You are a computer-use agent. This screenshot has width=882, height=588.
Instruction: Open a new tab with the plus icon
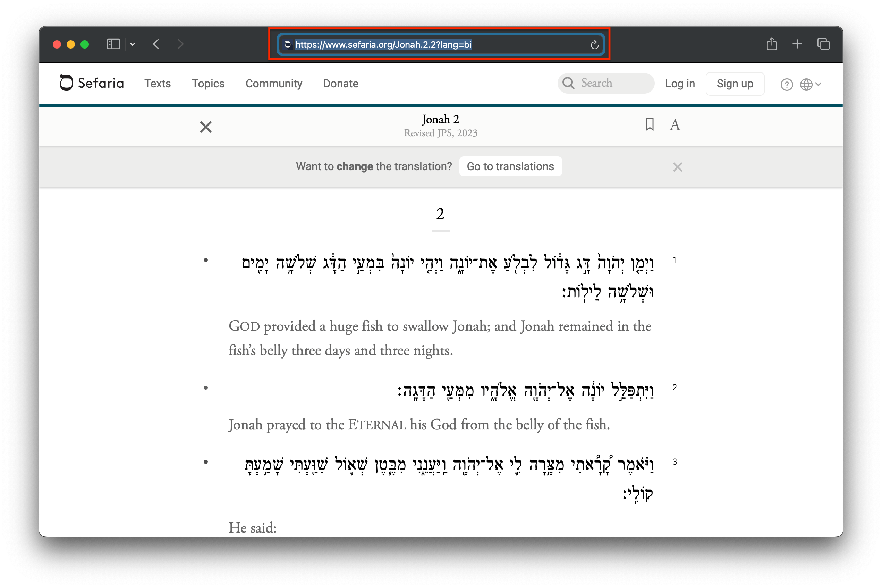click(797, 44)
